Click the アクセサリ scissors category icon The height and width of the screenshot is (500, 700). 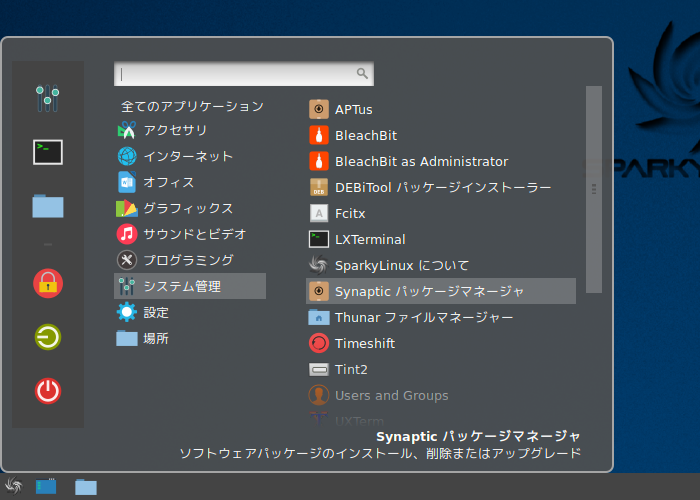(127, 130)
